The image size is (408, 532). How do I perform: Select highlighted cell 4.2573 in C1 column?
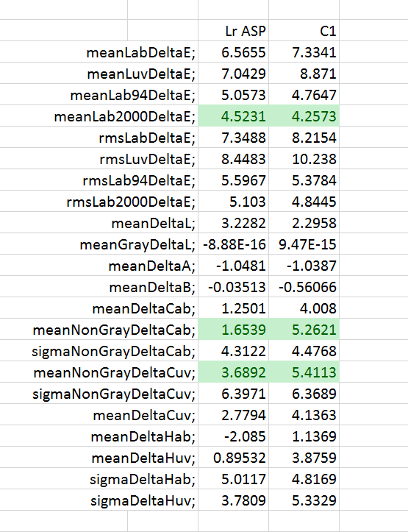(x=304, y=116)
